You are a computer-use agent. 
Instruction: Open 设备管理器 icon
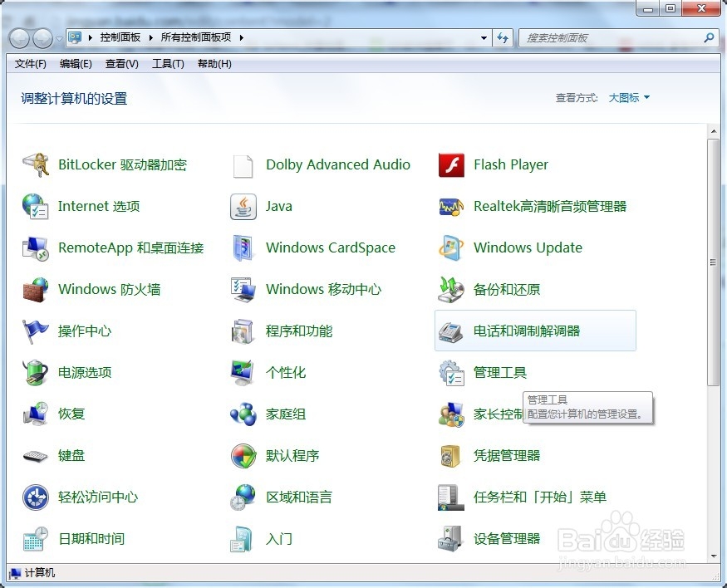pos(450,538)
